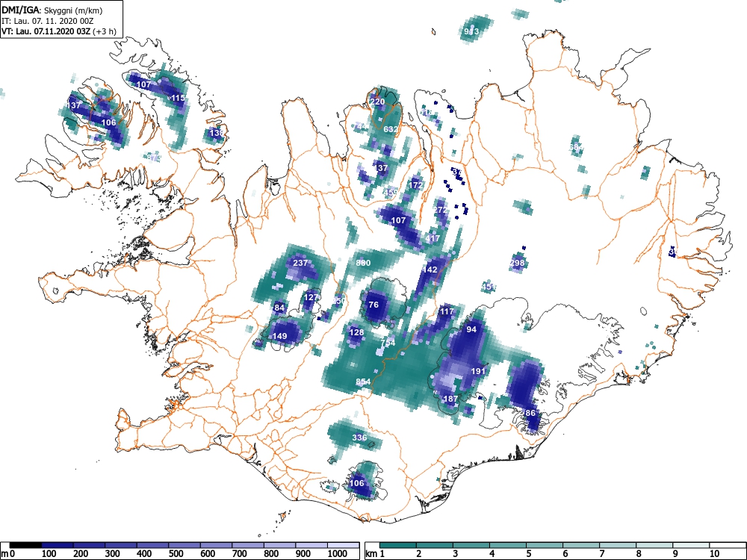The width and height of the screenshot is (747, 560).
Task: Click the 754 visibility value label
Action: [388, 343]
